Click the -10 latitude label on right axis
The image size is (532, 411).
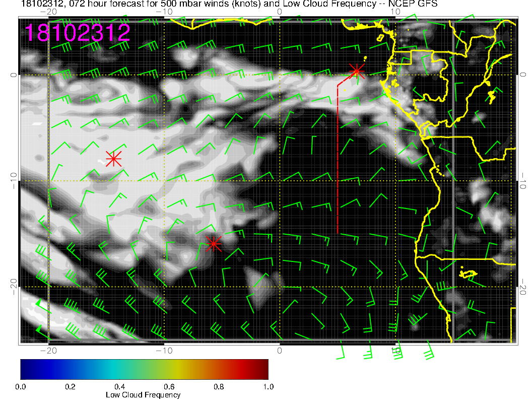[x=523, y=181]
